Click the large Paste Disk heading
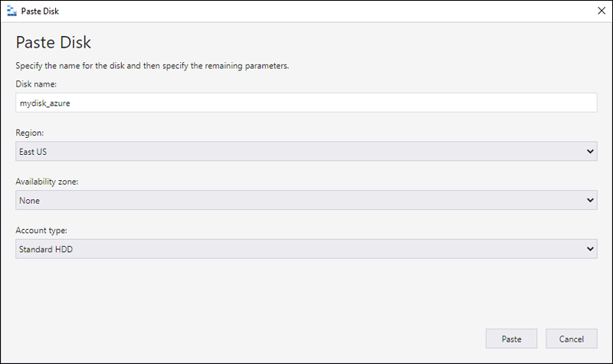This screenshot has width=613, height=364. click(54, 42)
